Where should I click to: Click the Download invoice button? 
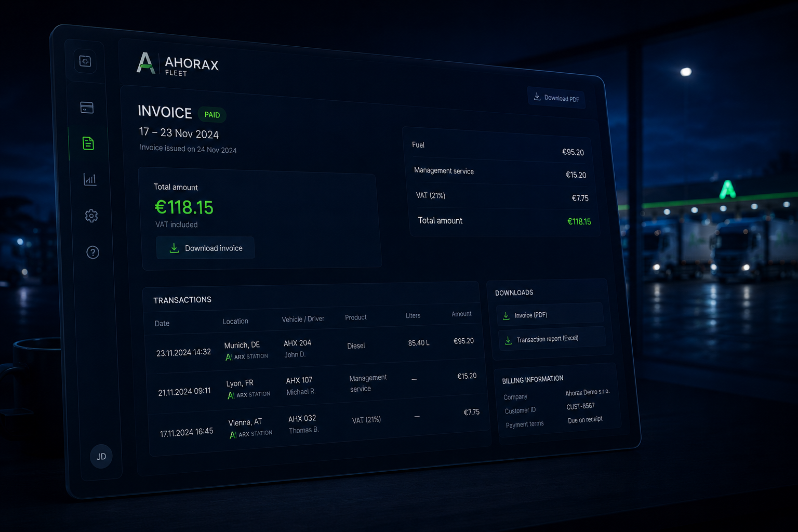(x=206, y=248)
